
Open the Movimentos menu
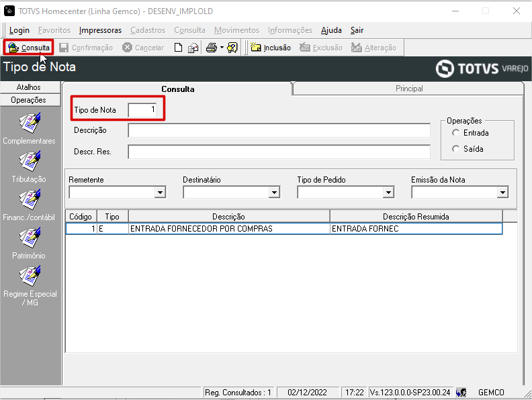pyautogui.click(x=236, y=30)
